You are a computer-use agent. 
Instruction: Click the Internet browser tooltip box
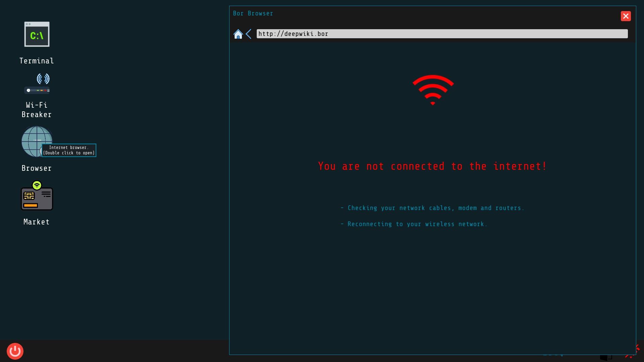tap(69, 150)
